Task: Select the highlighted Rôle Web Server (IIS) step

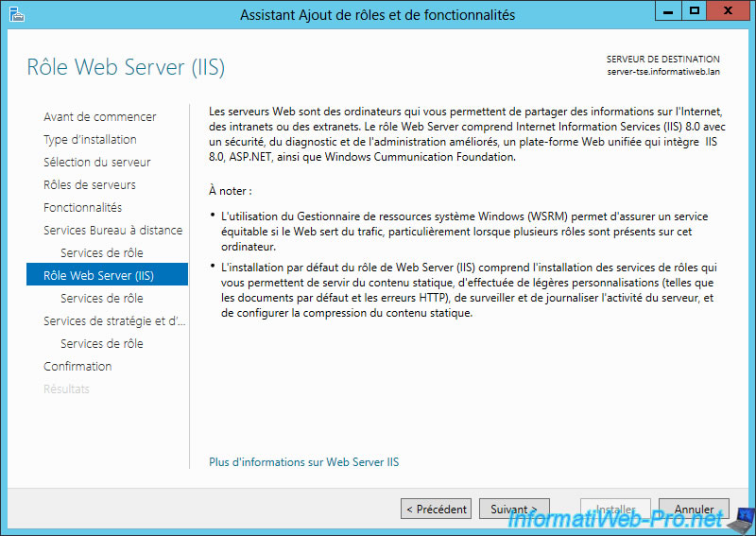Action: pyautogui.click(x=107, y=274)
